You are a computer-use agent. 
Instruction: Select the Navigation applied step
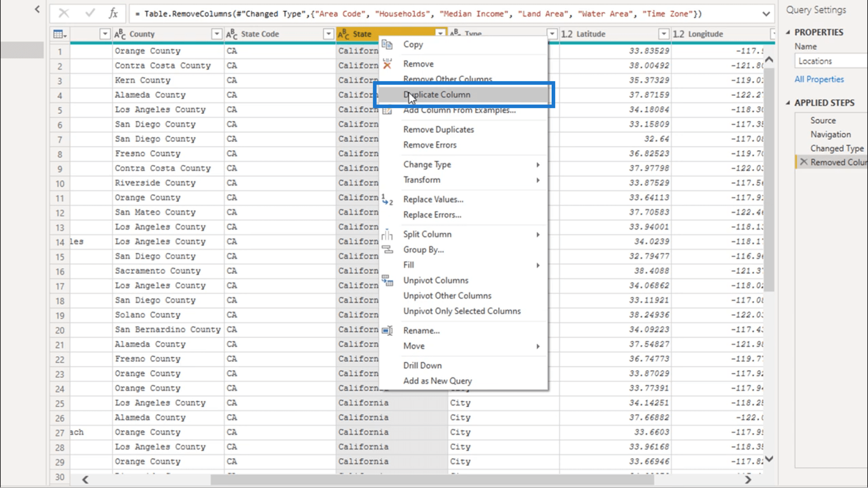click(x=831, y=134)
